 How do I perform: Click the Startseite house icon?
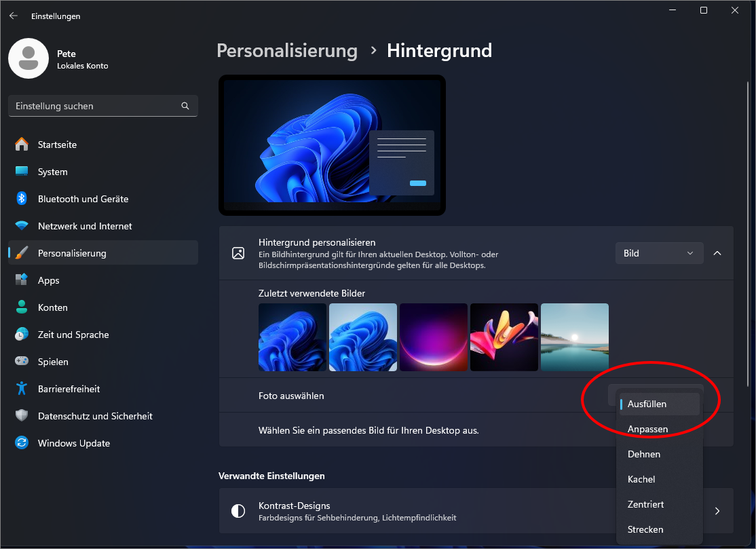click(22, 144)
